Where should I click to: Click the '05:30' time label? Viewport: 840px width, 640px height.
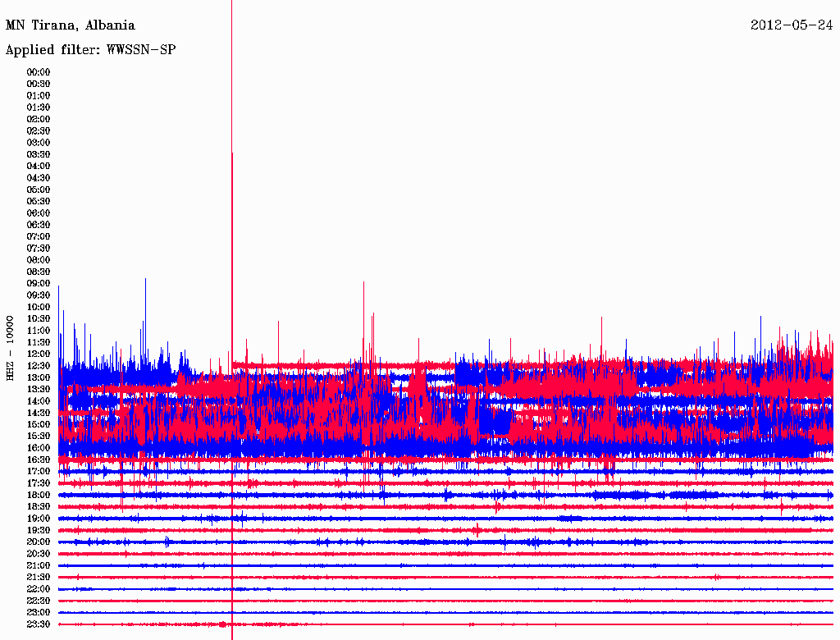coord(39,201)
